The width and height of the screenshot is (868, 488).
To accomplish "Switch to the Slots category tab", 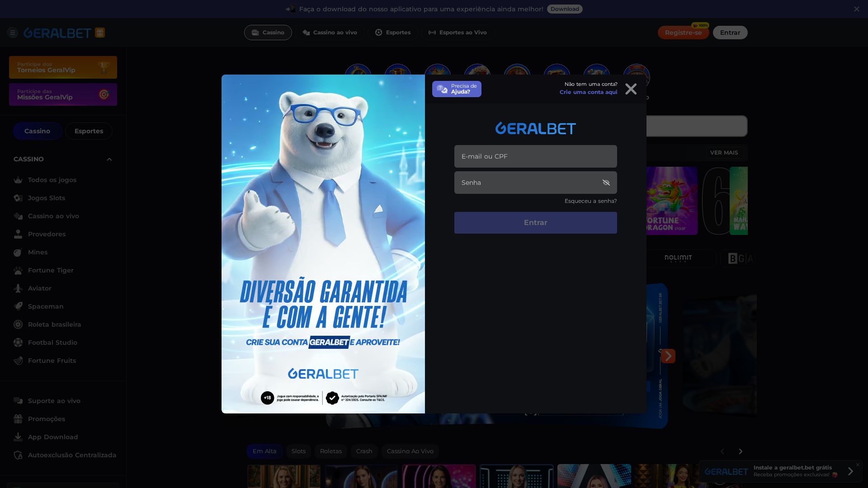I will point(298,451).
